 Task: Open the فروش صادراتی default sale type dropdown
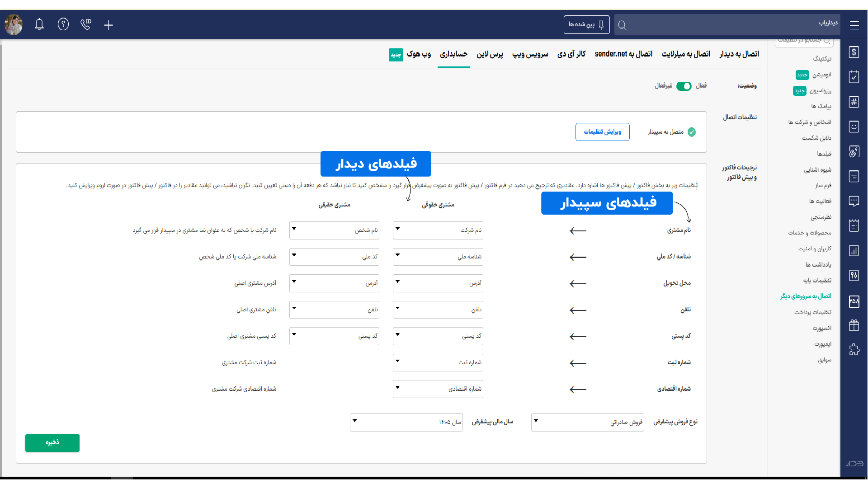click(x=588, y=422)
